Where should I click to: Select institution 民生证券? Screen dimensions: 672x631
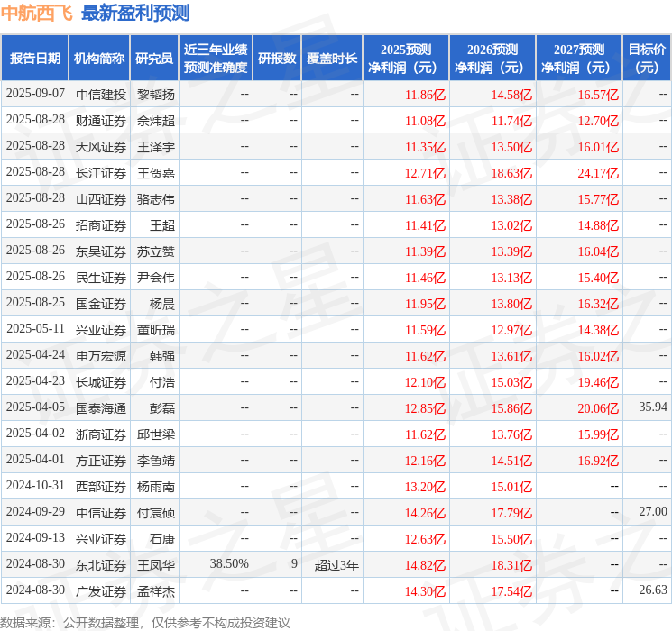pos(101,278)
